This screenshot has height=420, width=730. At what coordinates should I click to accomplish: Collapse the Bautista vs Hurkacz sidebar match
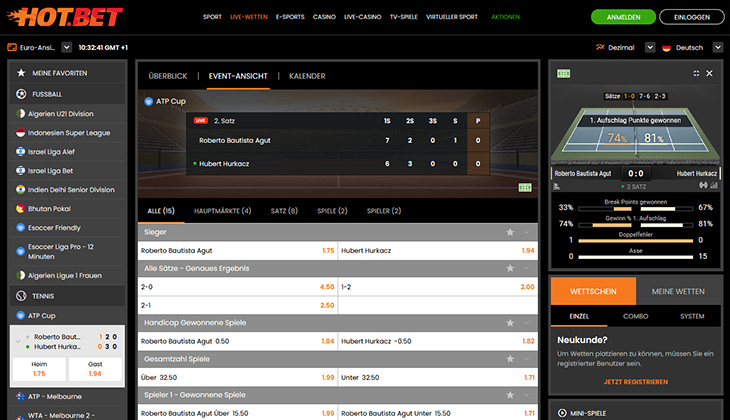18,341
